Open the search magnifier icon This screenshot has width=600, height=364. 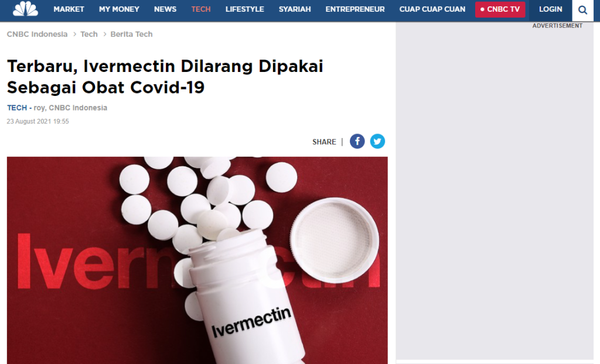[582, 10]
